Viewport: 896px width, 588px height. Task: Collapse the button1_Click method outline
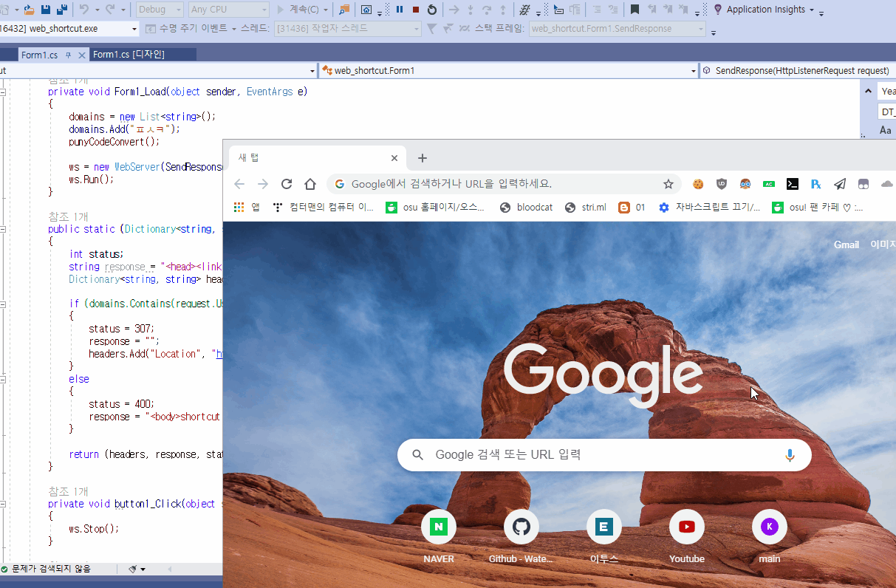click(x=3, y=504)
